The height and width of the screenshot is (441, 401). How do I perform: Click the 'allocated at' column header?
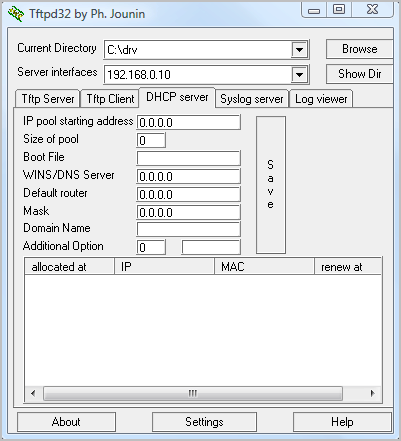pos(69,267)
